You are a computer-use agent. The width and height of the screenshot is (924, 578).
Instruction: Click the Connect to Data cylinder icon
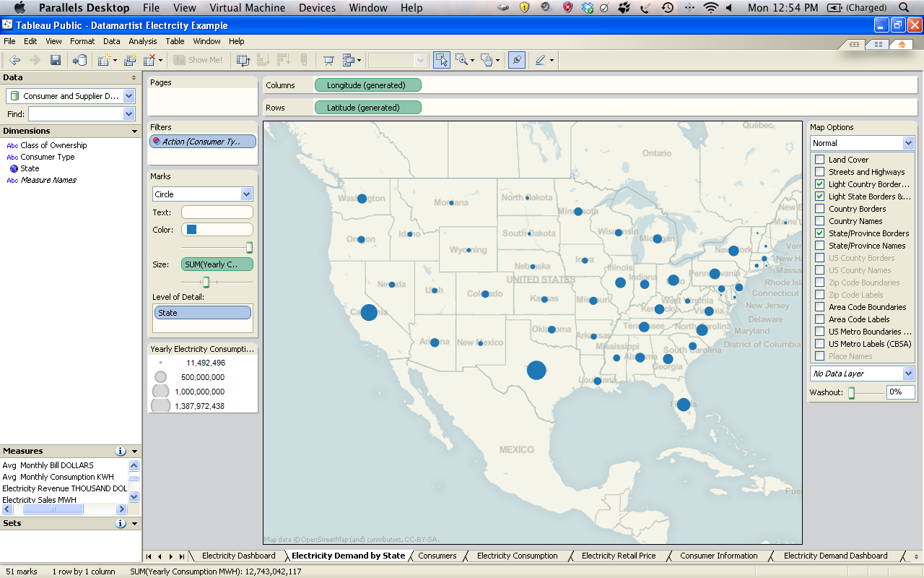tap(79, 60)
